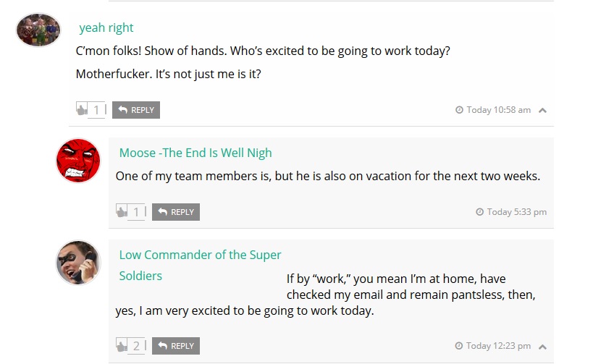The height and width of the screenshot is (364, 593).
Task: Reply to Low Commander's pantsless comment
Action: pos(176,346)
